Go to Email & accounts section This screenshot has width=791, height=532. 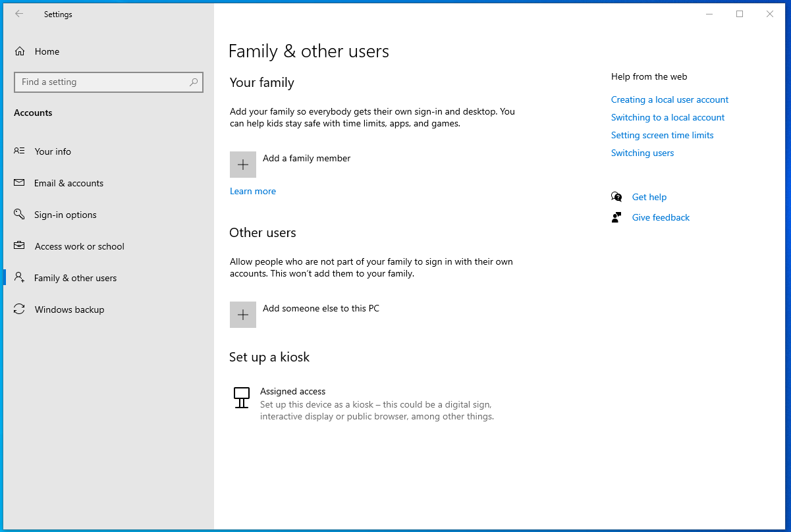tap(68, 183)
